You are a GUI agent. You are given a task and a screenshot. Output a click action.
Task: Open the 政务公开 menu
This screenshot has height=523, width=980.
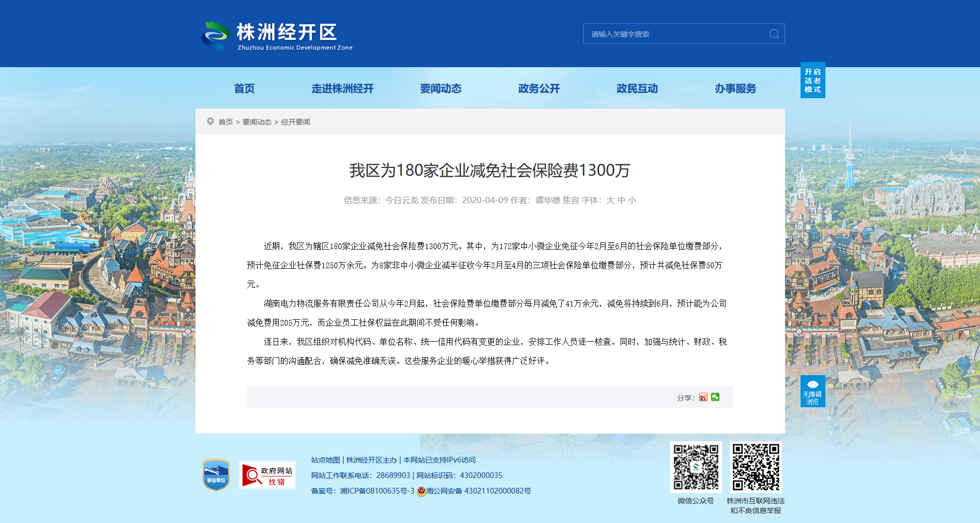point(539,88)
